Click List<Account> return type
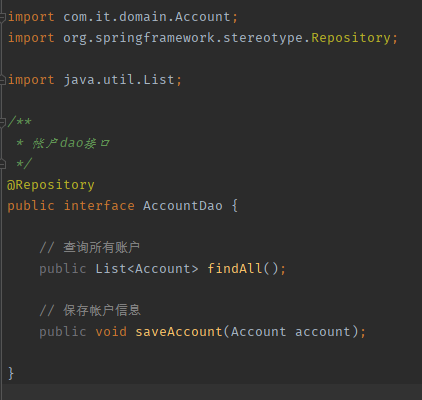The width and height of the screenshot is (422, 400). pos(147,268)
